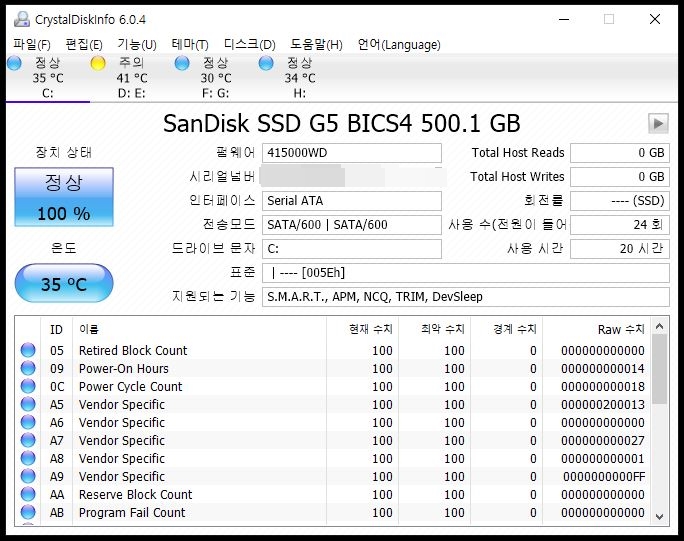Image resolution: width=684 pixels, height=541 pixels.
Task: Select disk F: G: blue status orb
Action: [182, 63]
